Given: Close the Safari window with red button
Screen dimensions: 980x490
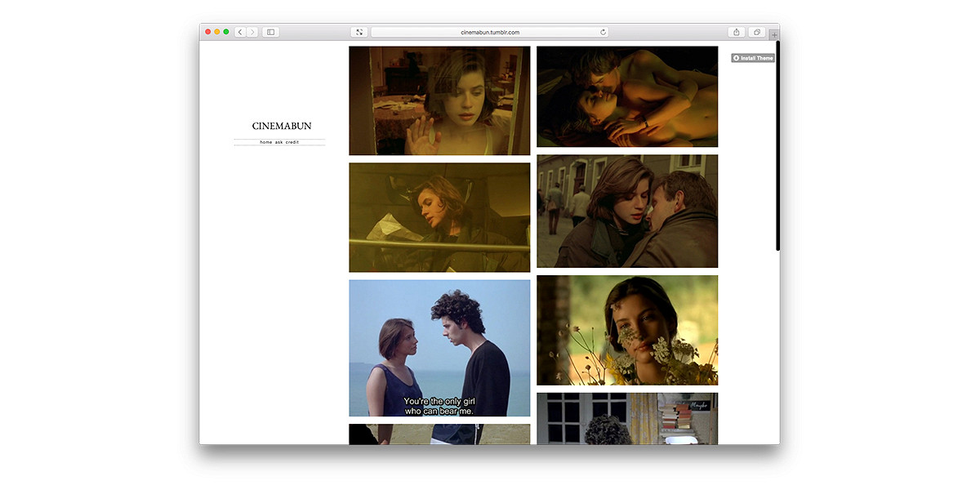Looking at the screenshot, I should [208, 32].
